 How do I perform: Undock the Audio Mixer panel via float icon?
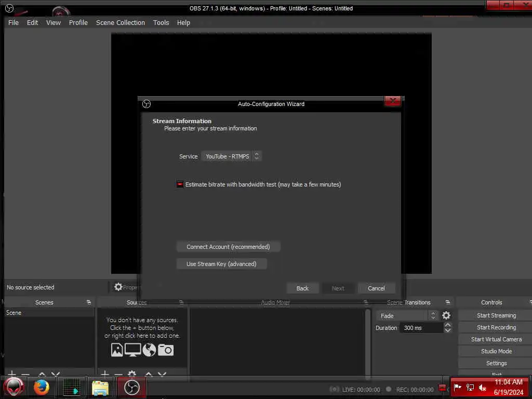click(365, 302)
